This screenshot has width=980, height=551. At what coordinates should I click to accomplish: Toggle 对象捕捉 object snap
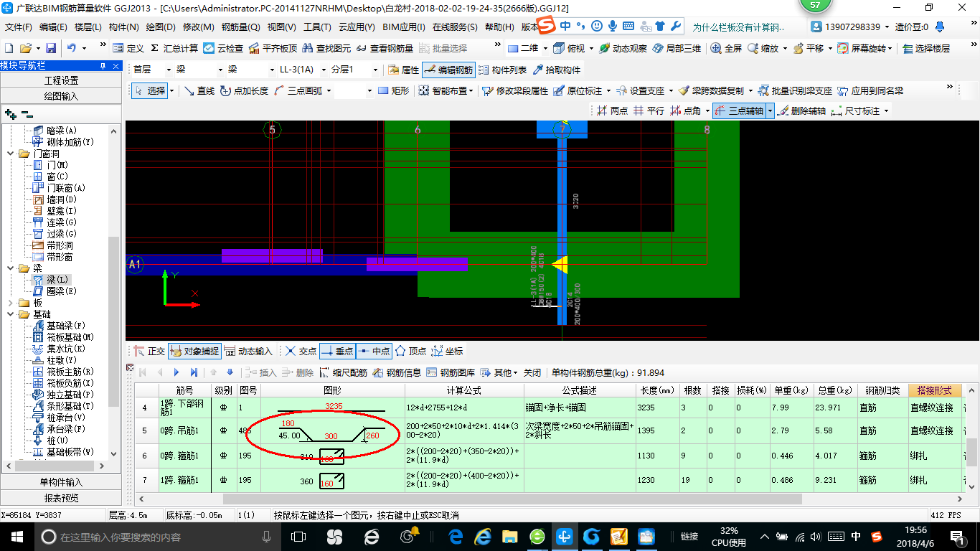[194, 352]
